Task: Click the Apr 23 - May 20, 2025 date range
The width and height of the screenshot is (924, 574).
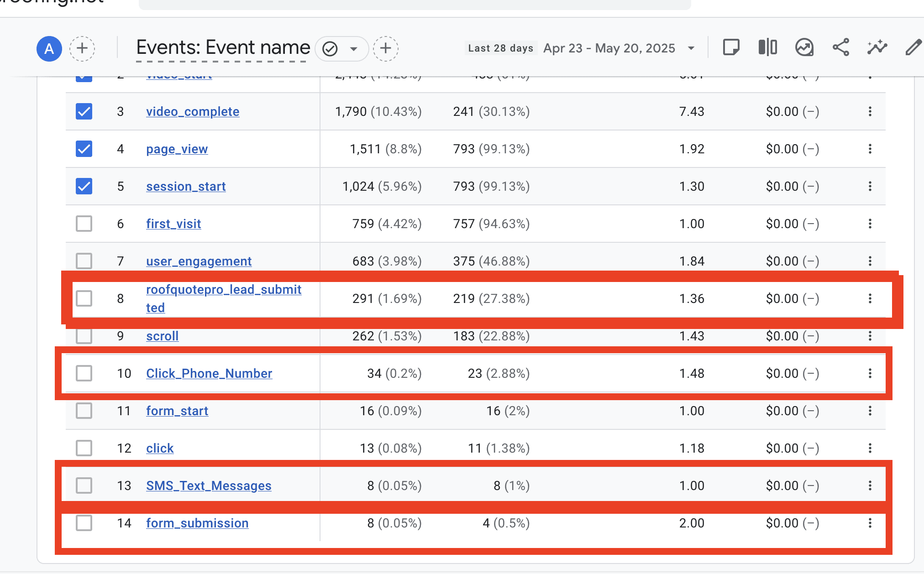Action: [609, 48]
